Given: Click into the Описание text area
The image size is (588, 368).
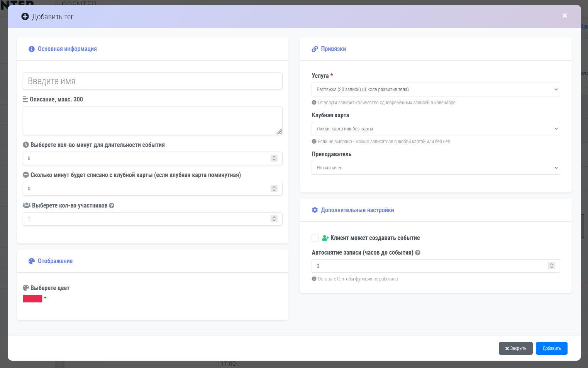Looking at the screenshot, I should [x=153, y=121].
